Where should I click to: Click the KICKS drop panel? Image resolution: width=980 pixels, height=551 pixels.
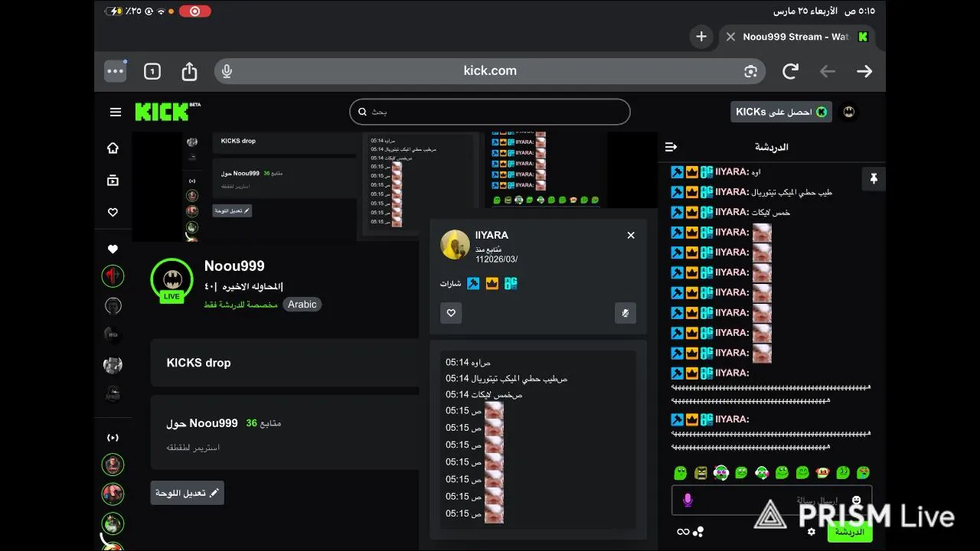click(285, 363)
